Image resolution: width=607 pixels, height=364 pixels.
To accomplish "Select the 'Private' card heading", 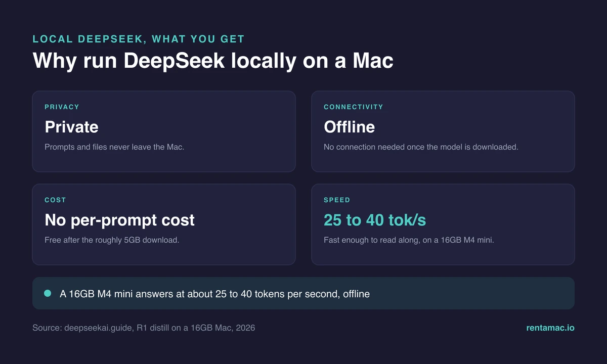I will (x=71, y=126).
